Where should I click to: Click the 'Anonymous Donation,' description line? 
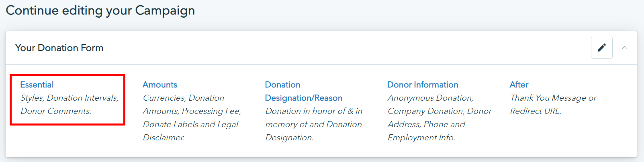click(x=431, y=98)
